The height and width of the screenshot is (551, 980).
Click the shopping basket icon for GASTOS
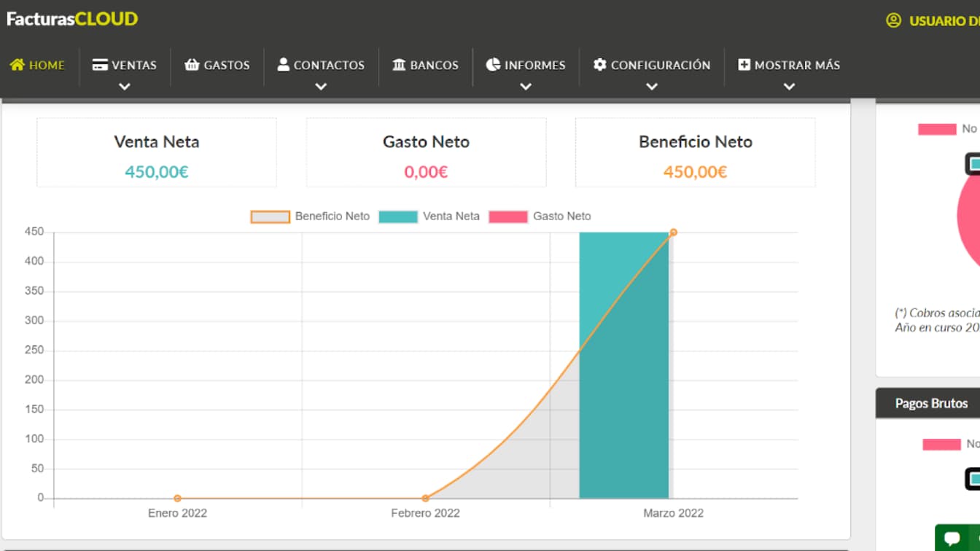click(192, 65)
